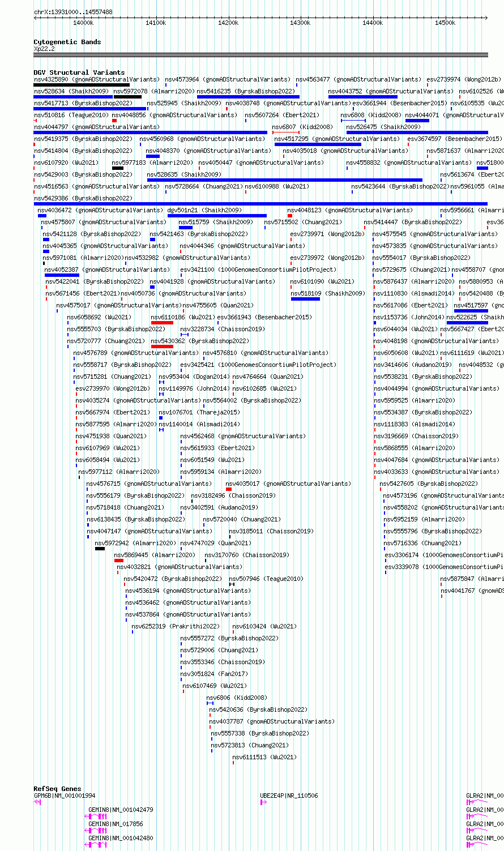The height and width of the screenshot is (851, 504).
Task: Click the blue bar under nsv4052387
Action: click(x=62, y=275)
